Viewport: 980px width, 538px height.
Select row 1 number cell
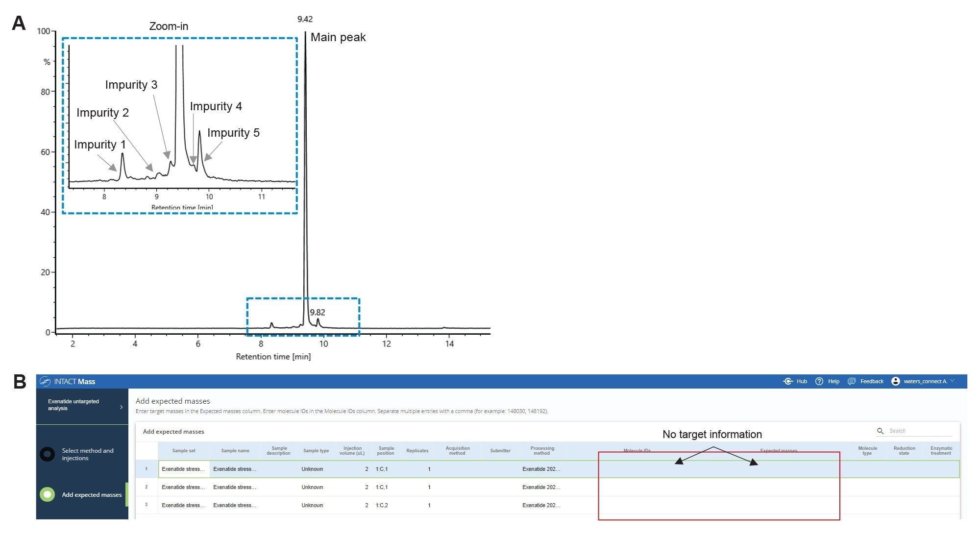[147, 469]
